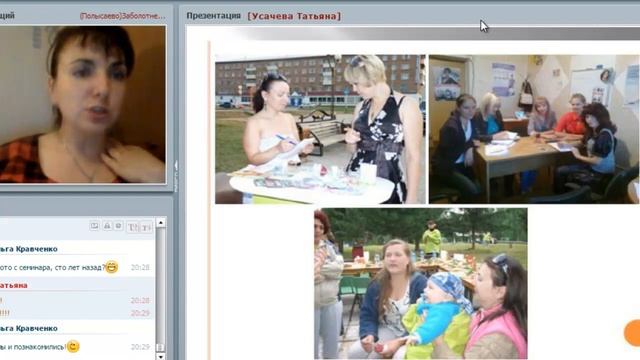This screenshot has width=640, height=360.
Task: Click the orange round button at right edge
Action: [x=632, y=333]
